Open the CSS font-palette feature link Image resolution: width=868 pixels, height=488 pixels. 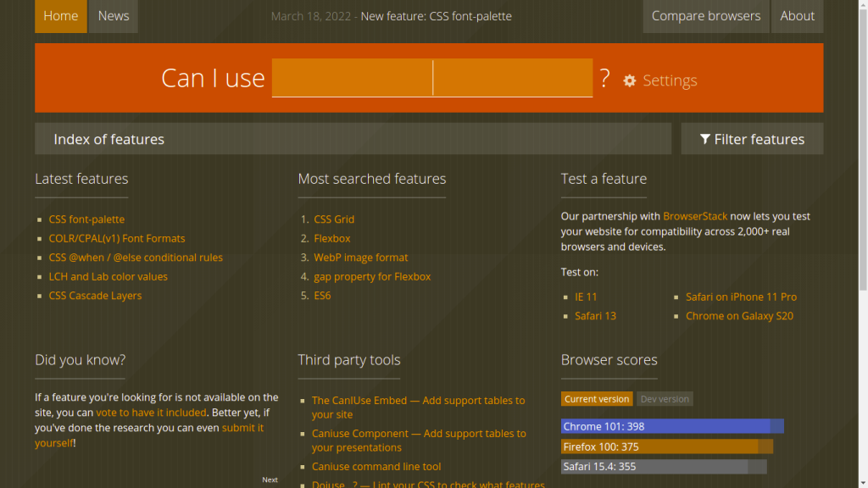pos(86,219)
